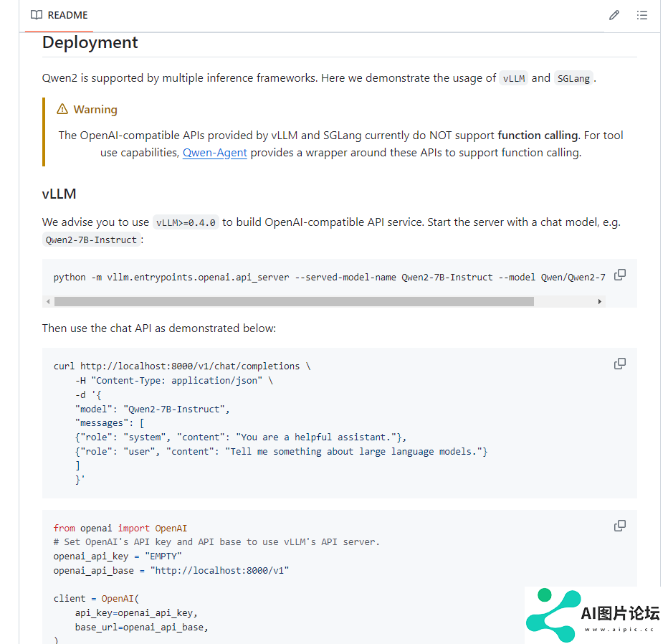The width and height of the screenshot is (668, 644).
Task: Click the openai_api_base assignment line
Action: click(x=171, y=571)
